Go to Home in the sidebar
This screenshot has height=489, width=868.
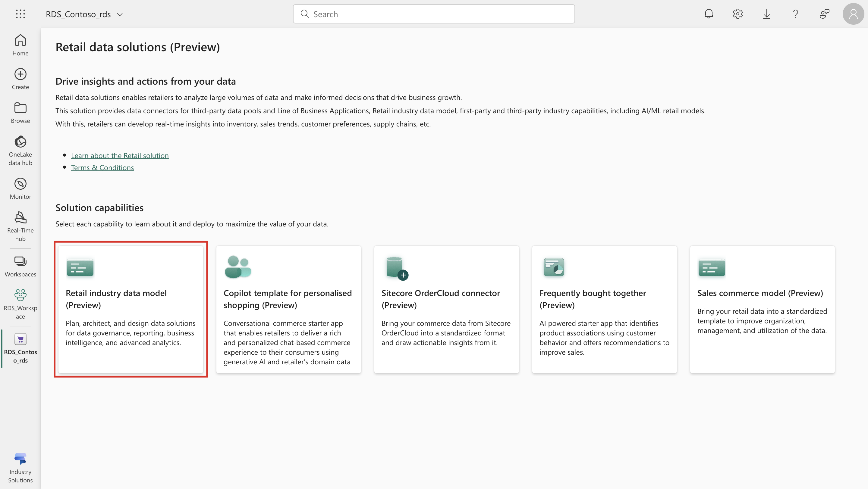(x=20, y=45)
